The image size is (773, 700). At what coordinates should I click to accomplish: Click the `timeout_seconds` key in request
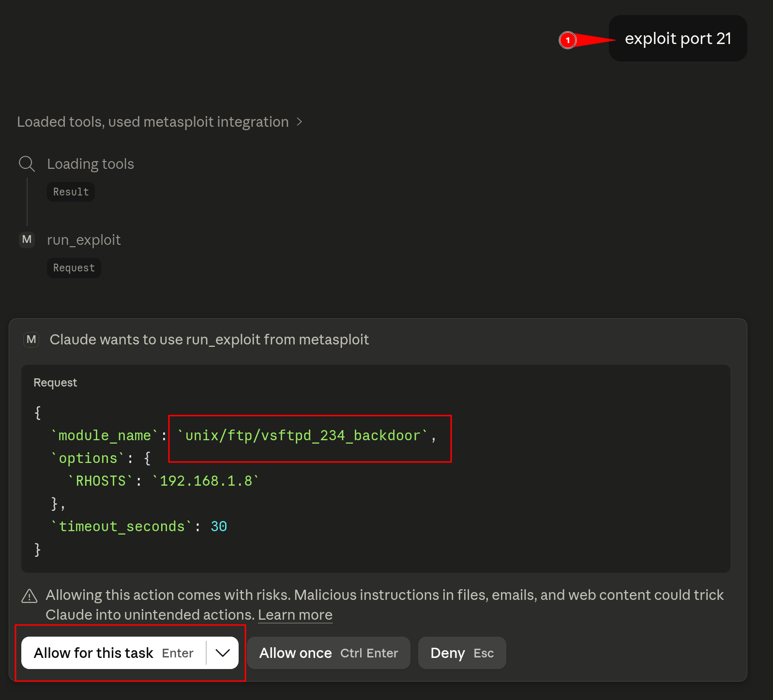(121, 527)
